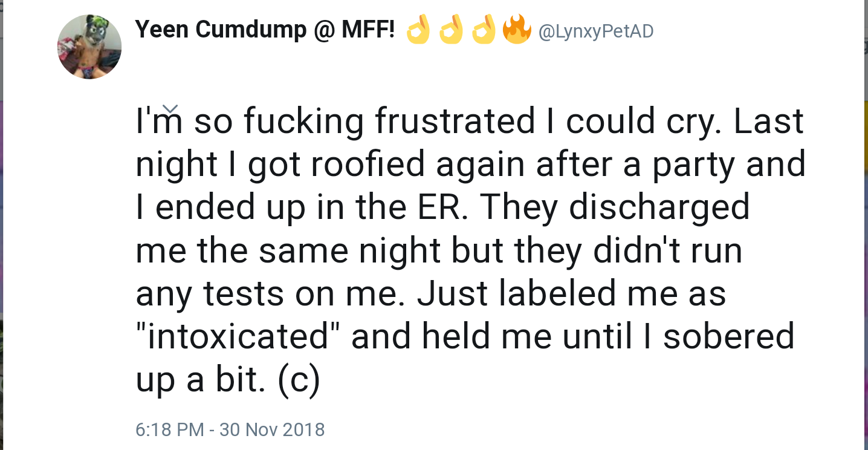Screen dimensions: 868x450
Task: Click the middle OK hand emoji
Action: pos(452,30)
